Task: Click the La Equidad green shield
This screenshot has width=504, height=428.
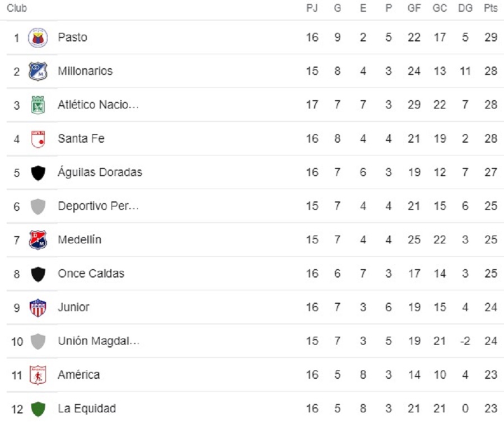Action: click(x=38, y=408)
